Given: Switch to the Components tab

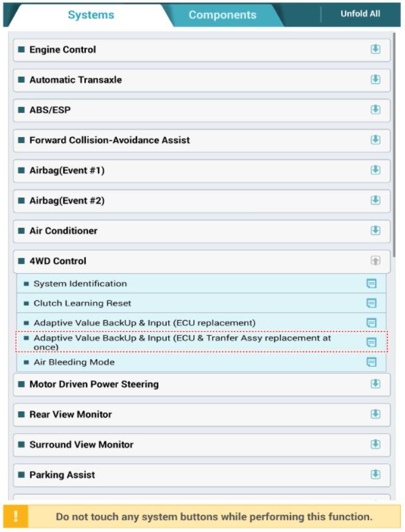Looking at the screenshot, I should click(x=222, y=15).
